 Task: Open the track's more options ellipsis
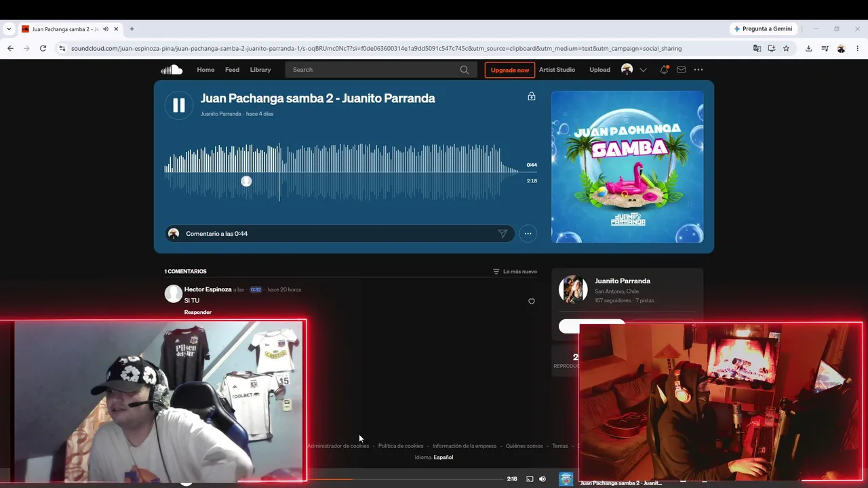(528, 234)
